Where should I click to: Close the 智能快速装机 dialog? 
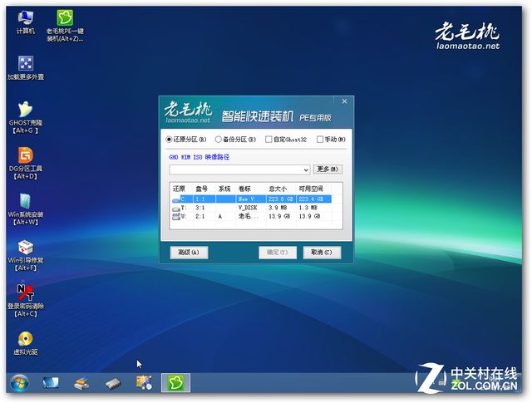tap(344, 101)
